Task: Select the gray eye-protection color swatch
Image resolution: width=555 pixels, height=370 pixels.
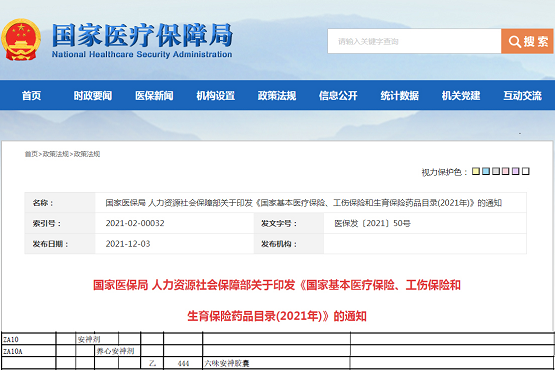Action: 496,171
